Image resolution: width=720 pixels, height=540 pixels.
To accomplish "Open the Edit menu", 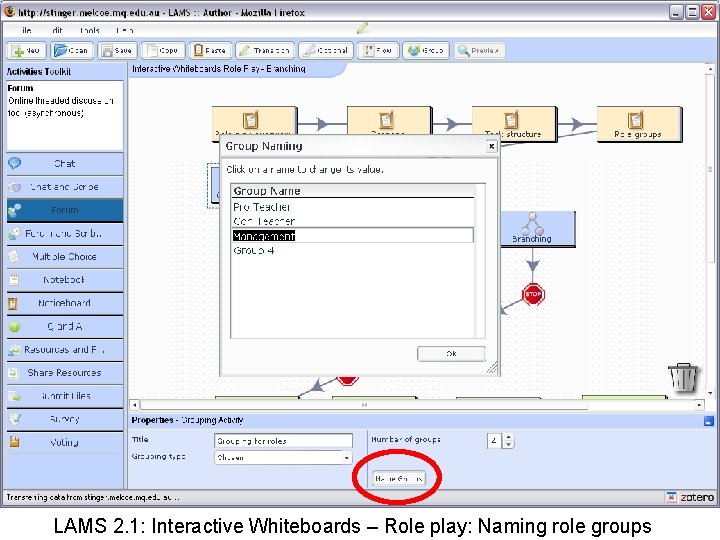I will (x=57, y=30).
